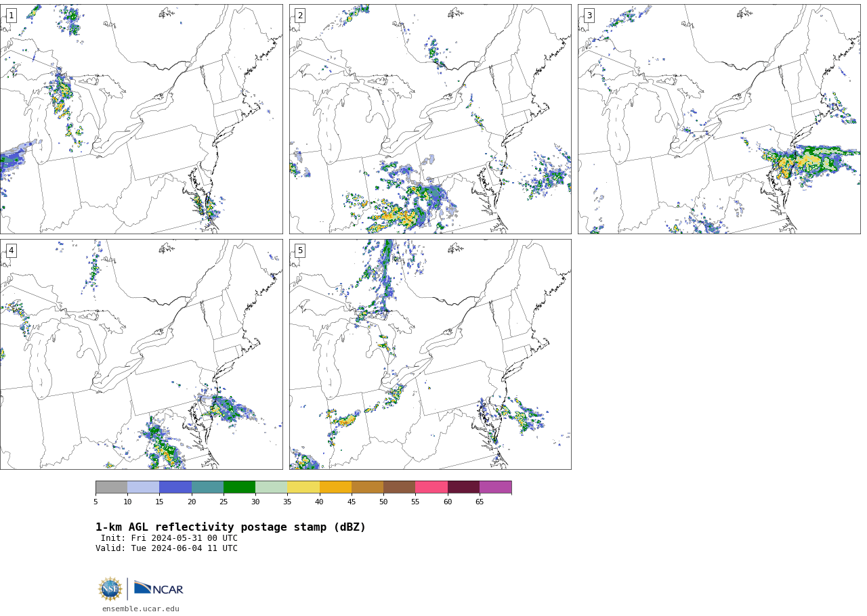
Task: Click the title '1-km AGL reflectivity postage stamp (dBZ)'
Action: pos(230,527)
